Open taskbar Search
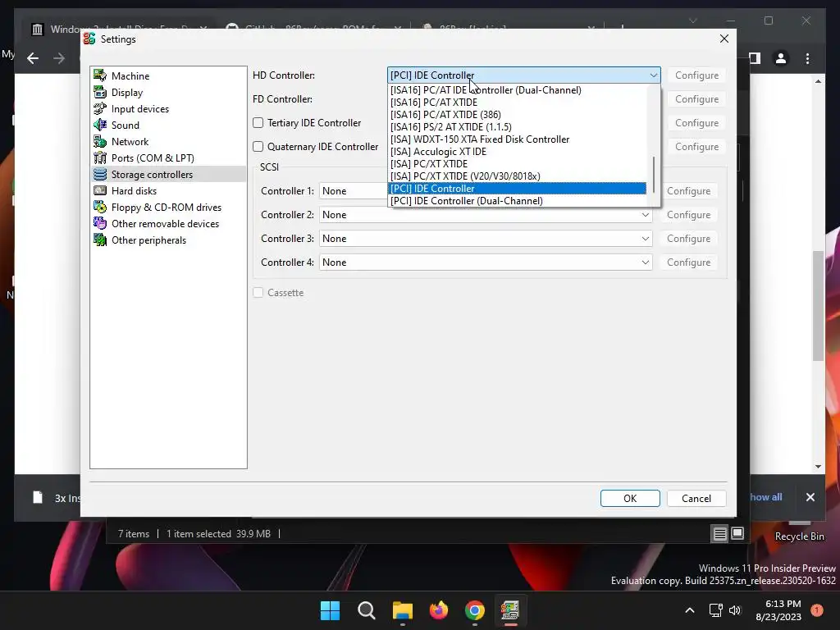 pyautogui.click(x=367, y=610)
